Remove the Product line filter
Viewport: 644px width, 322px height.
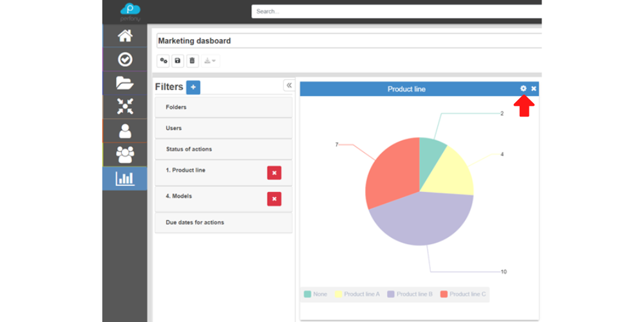(274, 173)
